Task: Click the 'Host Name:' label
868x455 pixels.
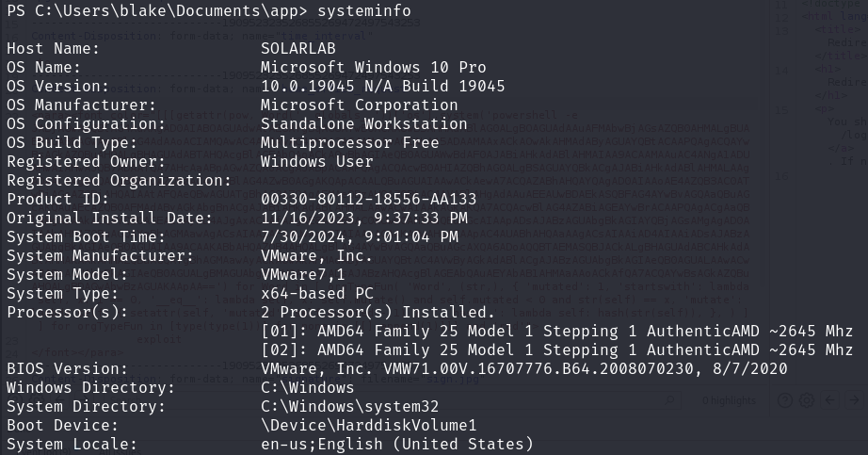Action: click(53, 49)
